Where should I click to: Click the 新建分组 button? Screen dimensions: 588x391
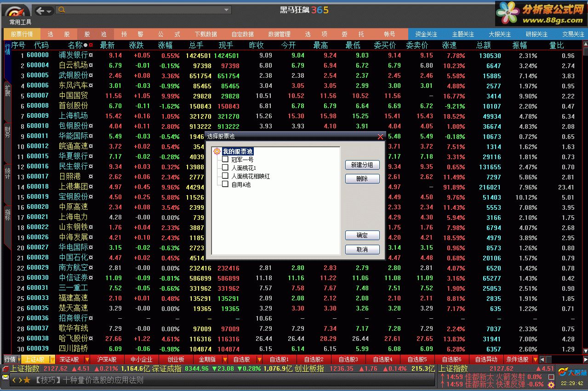pyautogui.click(x=362, y=165)
